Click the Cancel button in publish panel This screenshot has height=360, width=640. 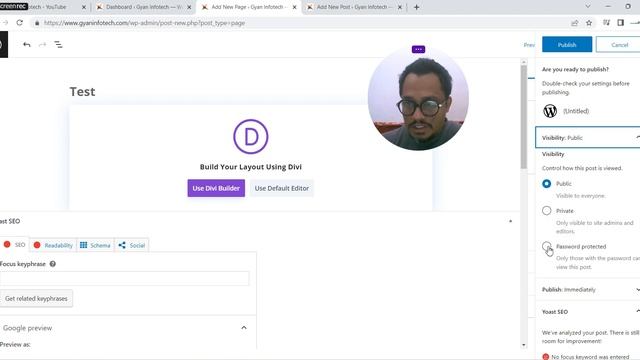tap(619, 44)
